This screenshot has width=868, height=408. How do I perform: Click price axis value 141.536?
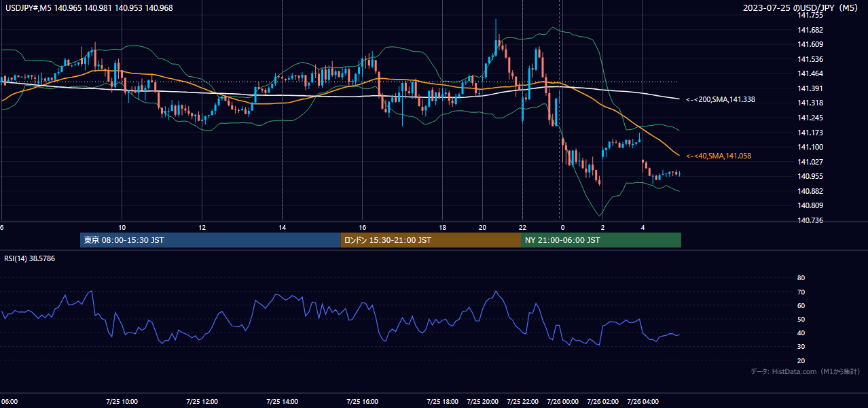pyautogui.click(x=811, y=59)
